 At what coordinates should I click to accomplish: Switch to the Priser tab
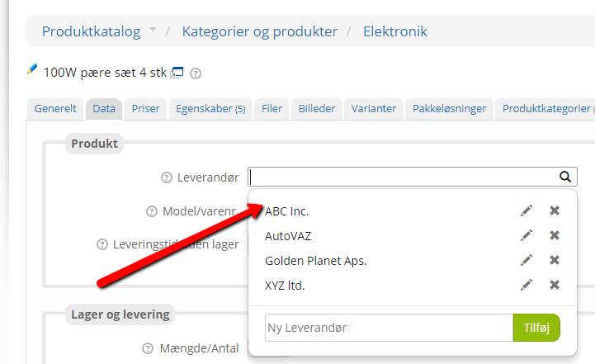click(146, 109)
